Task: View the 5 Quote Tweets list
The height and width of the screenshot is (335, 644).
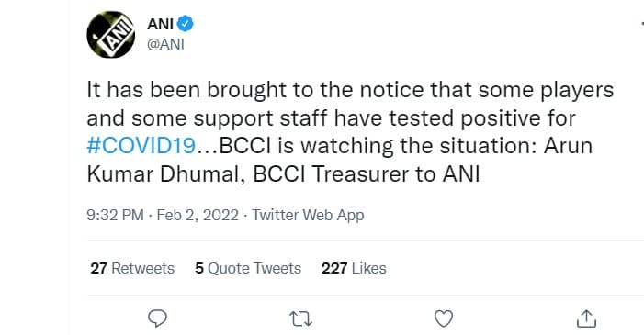Action: tap(248, 268)
